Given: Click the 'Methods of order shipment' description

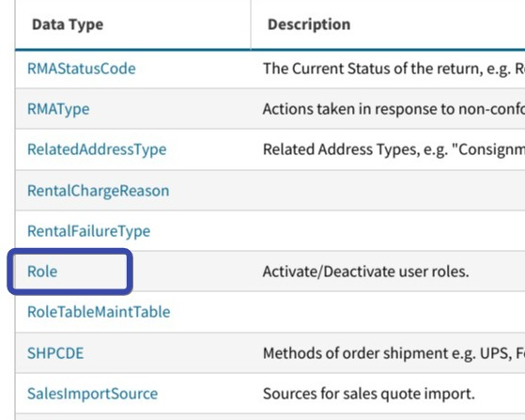Looking at the screenshot, I should pos(394,353).
